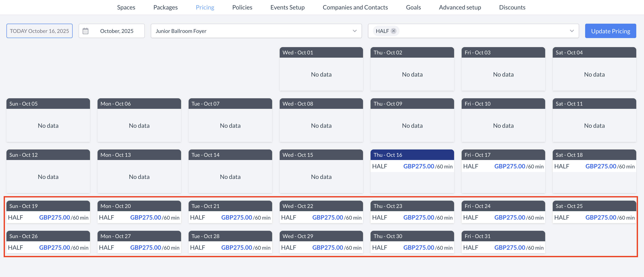Image resolution: width=644 pixels, height=277 pixels.
Task: Open Companies and Contacts
Action: tap(355, 7)
